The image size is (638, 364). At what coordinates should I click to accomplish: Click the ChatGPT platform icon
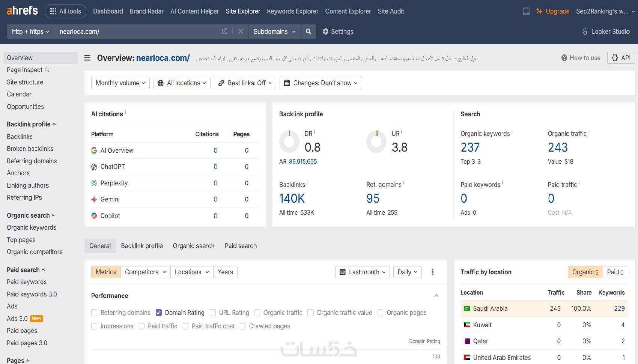(x=94, y=167)
